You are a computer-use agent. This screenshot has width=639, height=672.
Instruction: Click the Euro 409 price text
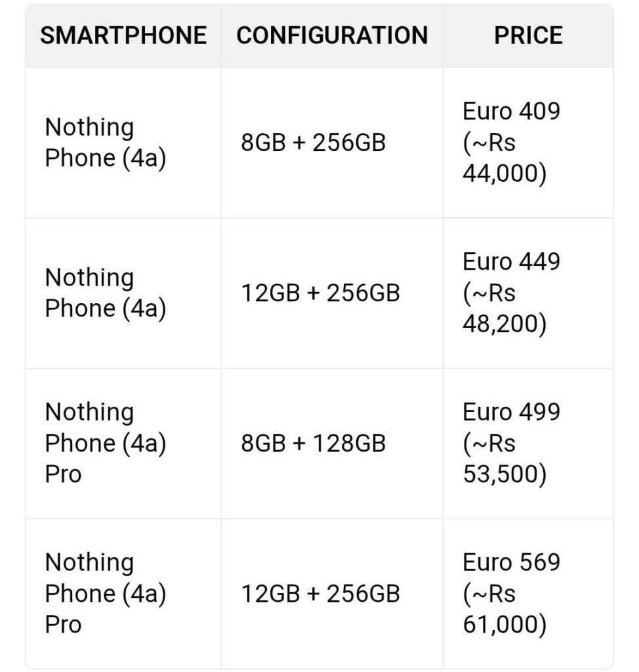tap(512, 112)
